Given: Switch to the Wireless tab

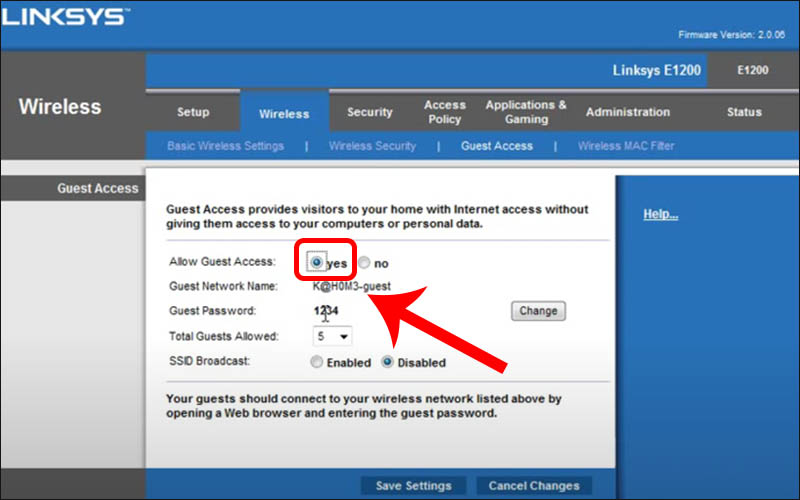Looking at the screenshot, I should pyautogui.click(x=284, y=114).
